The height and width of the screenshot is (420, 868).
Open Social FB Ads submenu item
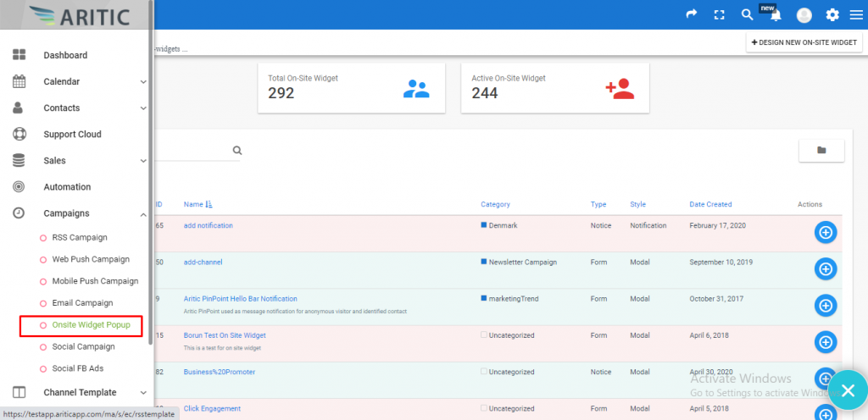tap(77, 368)
